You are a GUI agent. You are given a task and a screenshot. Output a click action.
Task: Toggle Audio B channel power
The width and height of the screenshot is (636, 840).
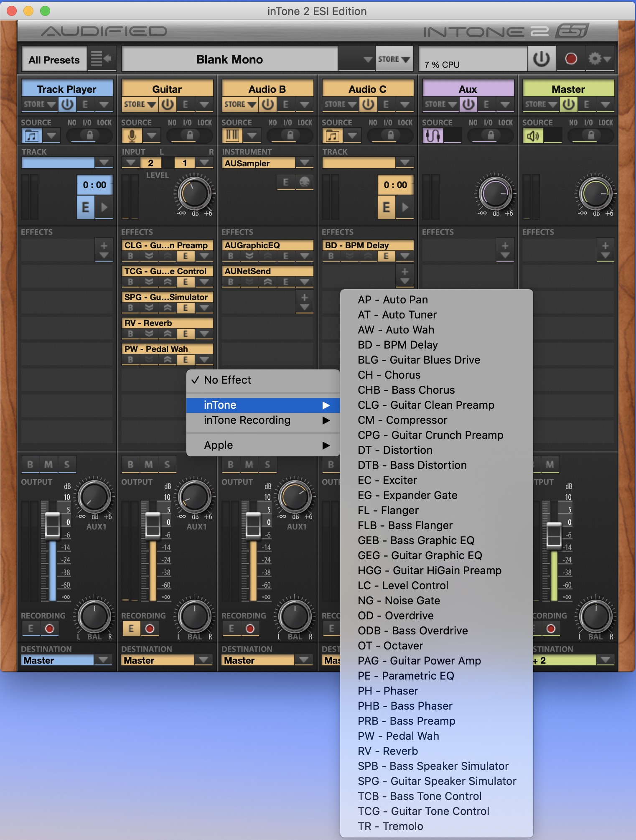tap(268, 104)
